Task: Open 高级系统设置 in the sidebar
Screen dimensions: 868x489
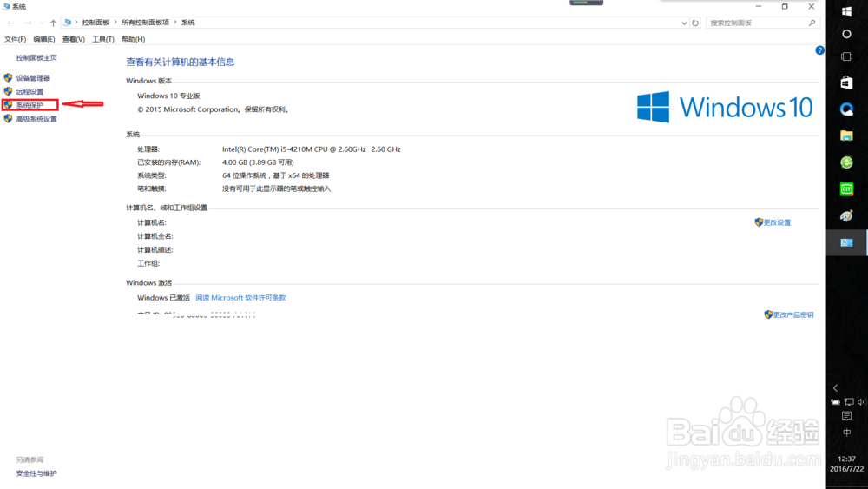Action: (36, 118)
